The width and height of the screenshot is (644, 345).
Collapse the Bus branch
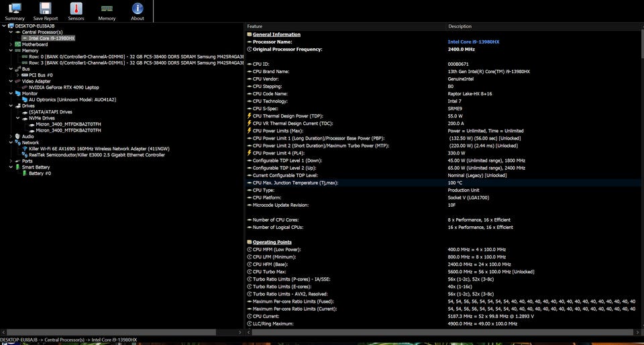click(x=11, y=69)
